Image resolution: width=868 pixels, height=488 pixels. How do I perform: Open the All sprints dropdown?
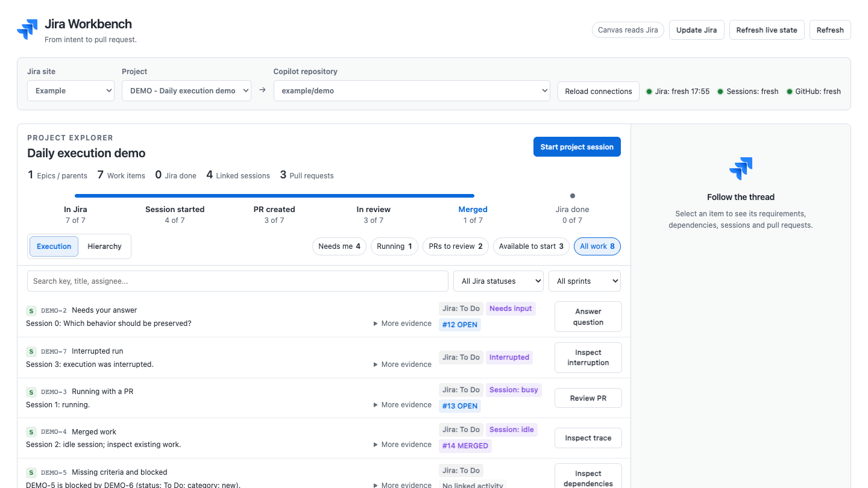(x=585, y=281)
